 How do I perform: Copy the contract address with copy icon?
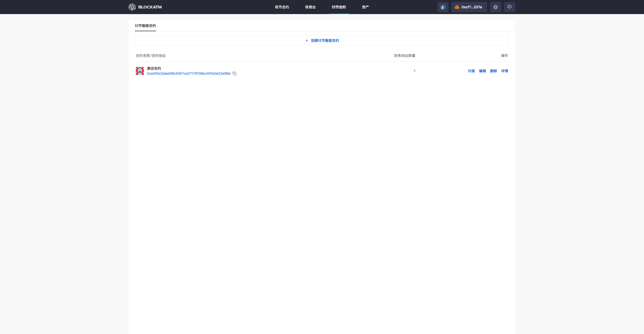(x=234, y=73)
